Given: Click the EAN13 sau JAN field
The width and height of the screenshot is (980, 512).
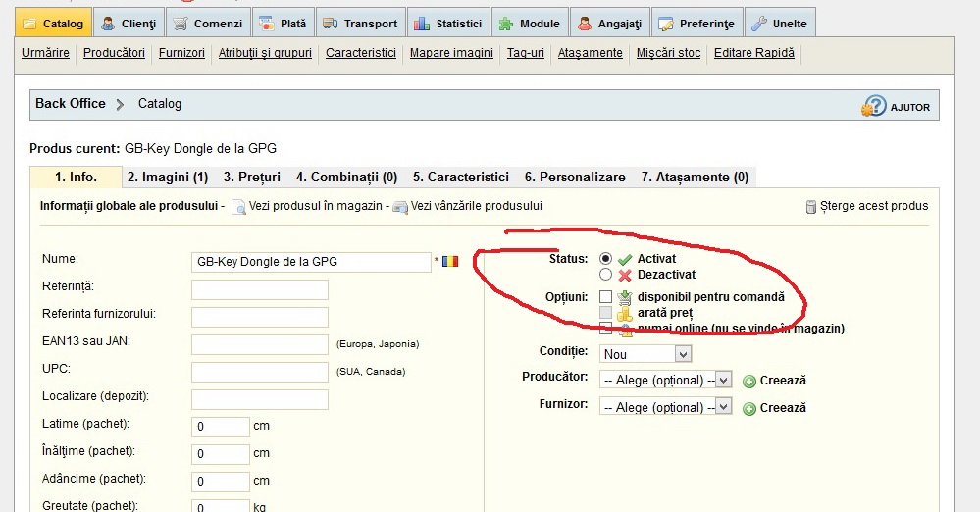Looking at the screenshot, I should pos(260,344).
